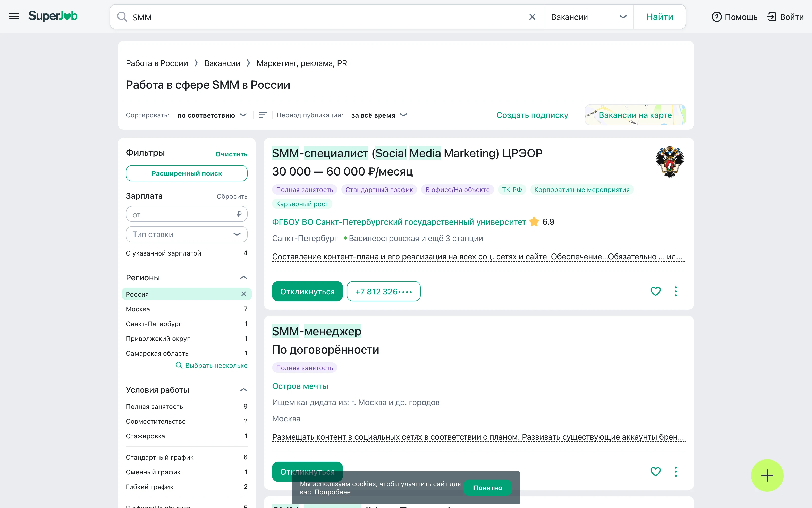Filter by Гибкий график
The width and height of the screenshot is (812, 508).
pyautogui.click(x=187, y=487)
